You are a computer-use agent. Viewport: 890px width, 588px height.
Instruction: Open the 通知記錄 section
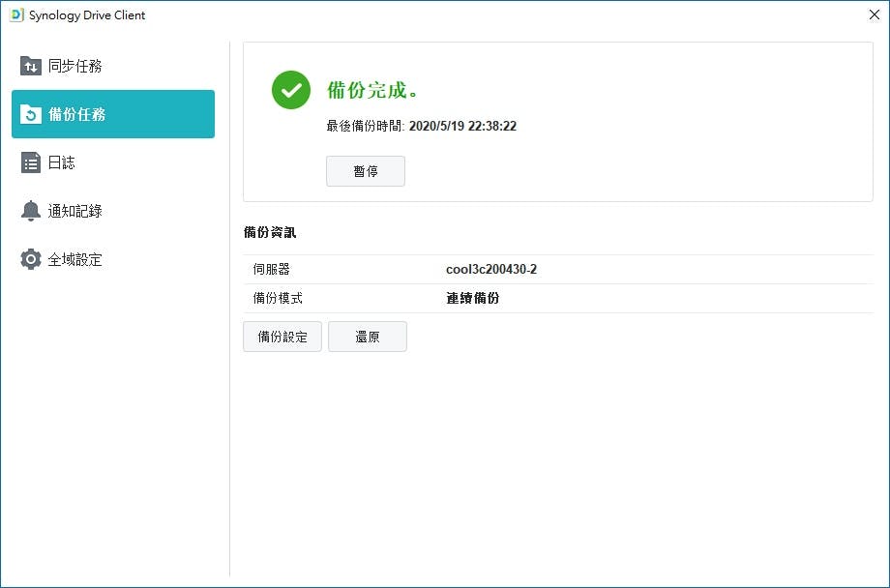point(75,211)
